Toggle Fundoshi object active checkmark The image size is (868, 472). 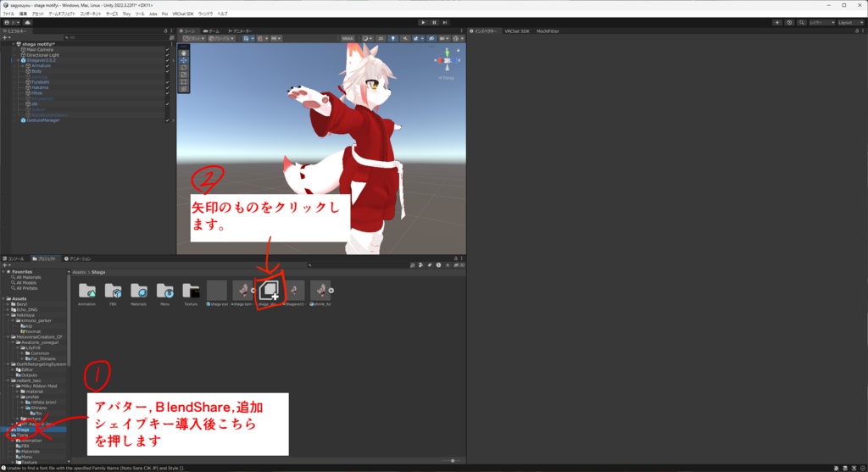[167, 82]
